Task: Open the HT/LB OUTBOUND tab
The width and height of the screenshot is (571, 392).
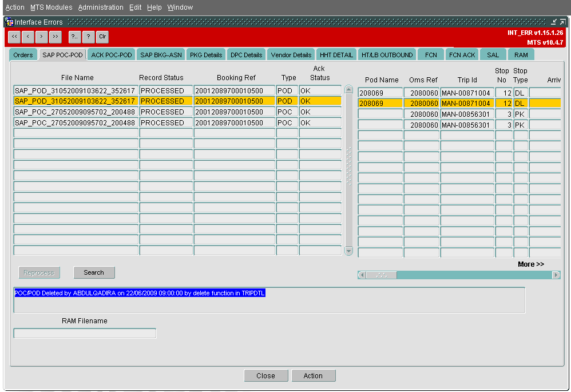Action: pos(387,55)
